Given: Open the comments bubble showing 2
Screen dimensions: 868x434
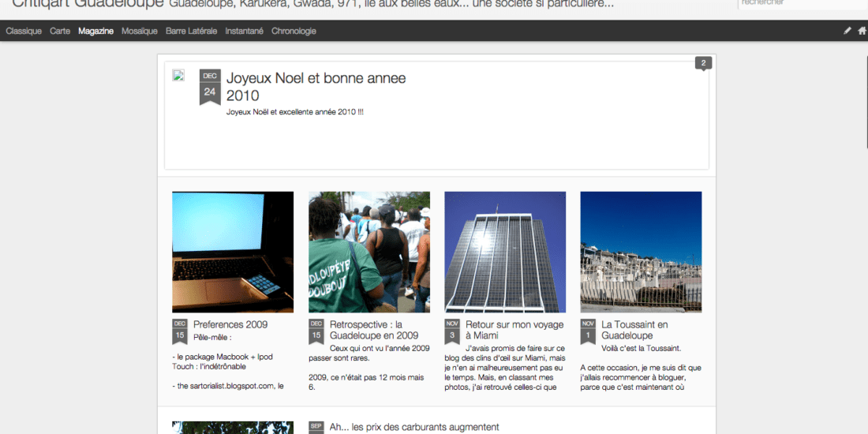Looking at the screenshot, I should (x=703, y=63).
